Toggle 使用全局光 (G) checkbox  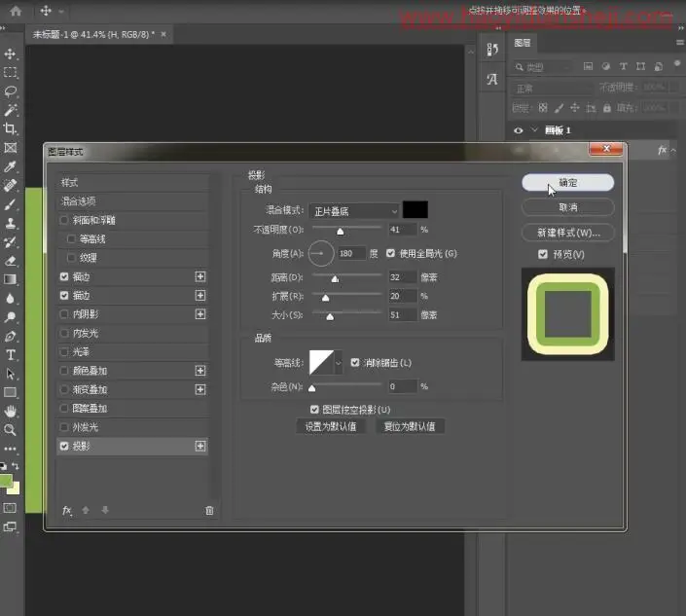(391, 253)
